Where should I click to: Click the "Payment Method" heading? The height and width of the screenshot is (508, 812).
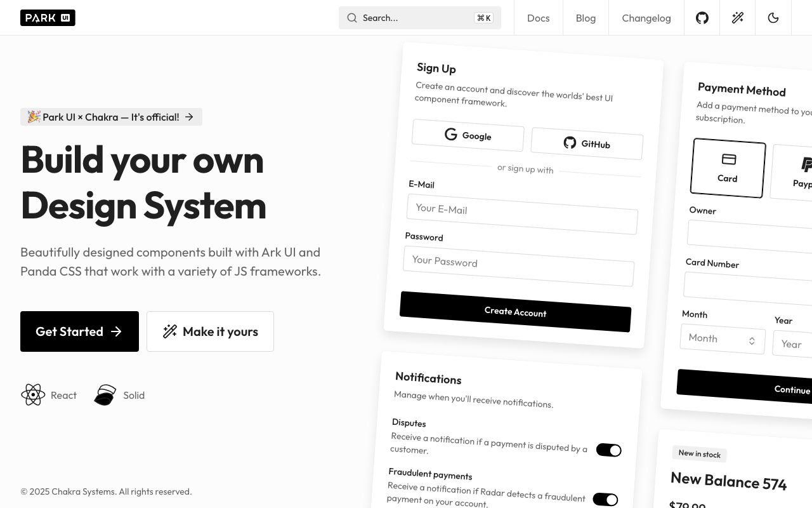tap(742, 89)
